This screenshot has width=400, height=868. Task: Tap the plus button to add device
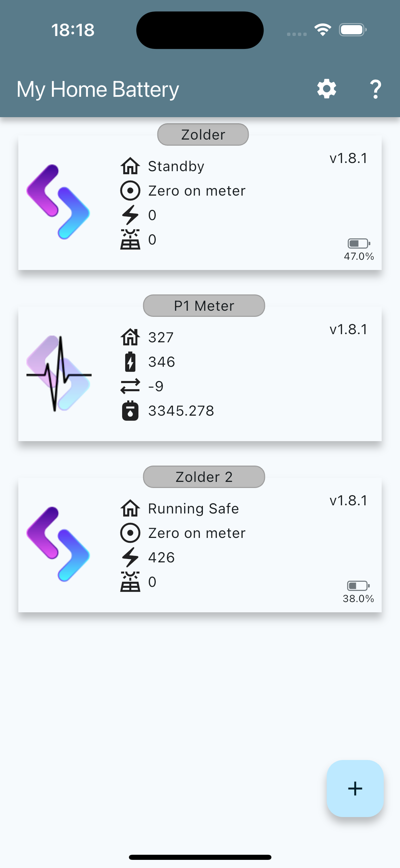click(355, 788)
